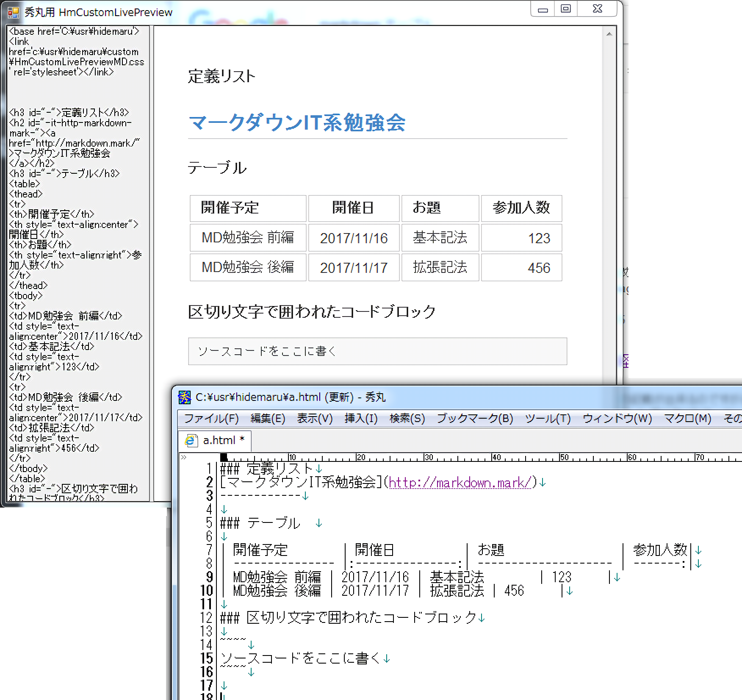The width and height of the screenshot is (742, 700).
Task: Click inside the ソースコードをここに書く code block
Action: click(x=377, y=351)
